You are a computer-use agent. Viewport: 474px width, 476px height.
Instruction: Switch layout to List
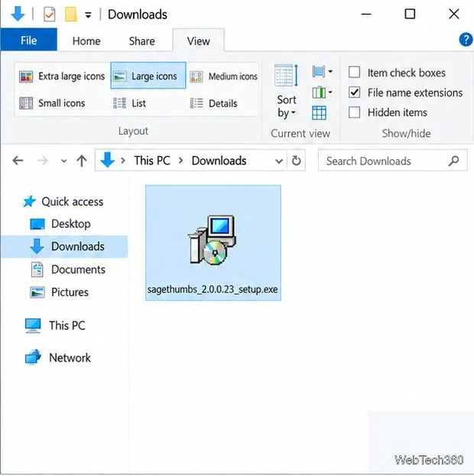(130, 103)
